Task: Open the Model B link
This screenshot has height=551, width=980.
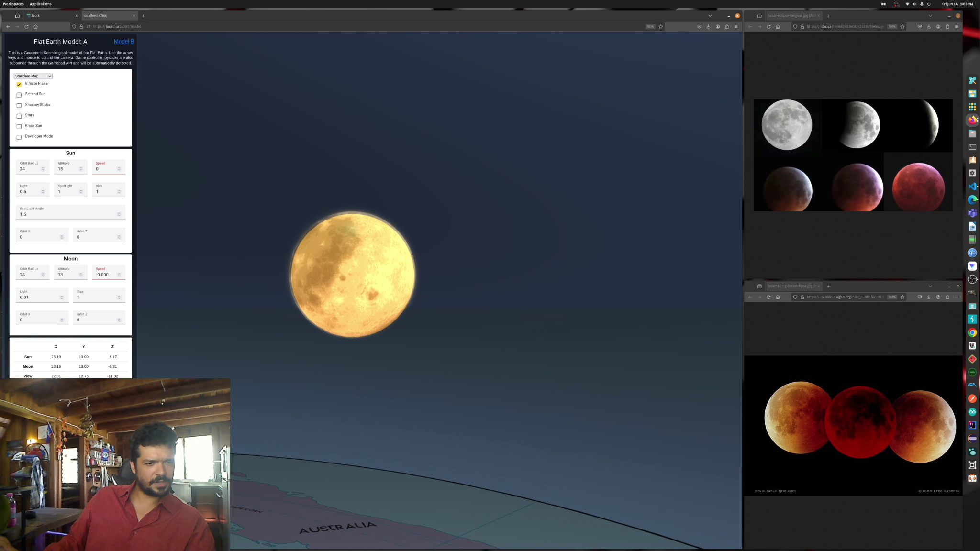Action: point(124,42)
